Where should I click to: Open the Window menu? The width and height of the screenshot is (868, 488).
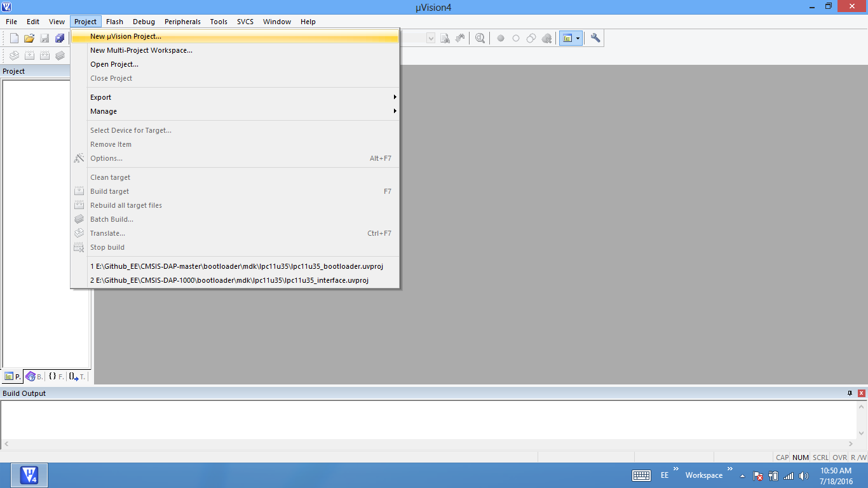click(x=277, y=22)
